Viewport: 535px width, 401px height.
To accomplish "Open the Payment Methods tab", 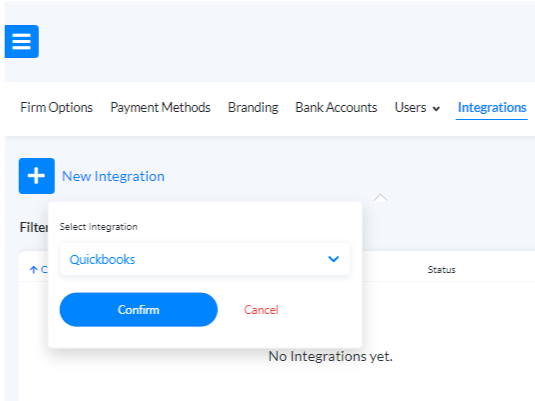I will tap(160, 108).
